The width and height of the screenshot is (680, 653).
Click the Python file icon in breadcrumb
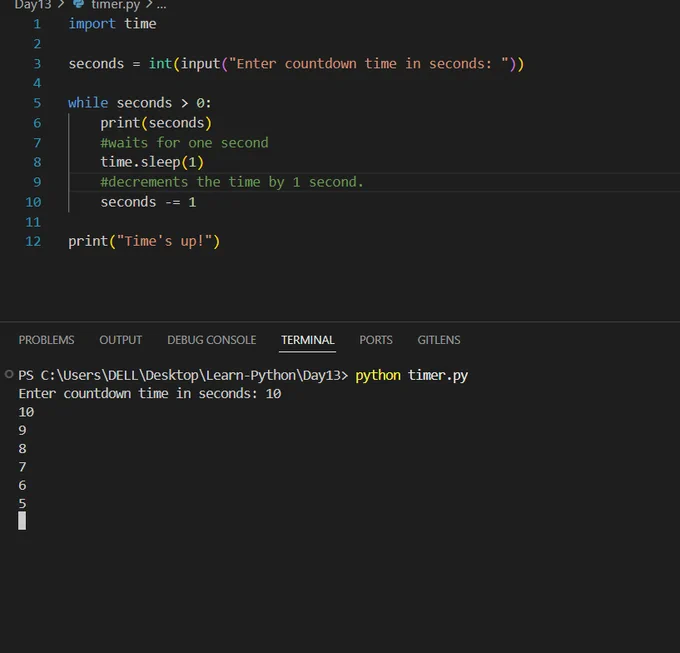tap(78, 4)
